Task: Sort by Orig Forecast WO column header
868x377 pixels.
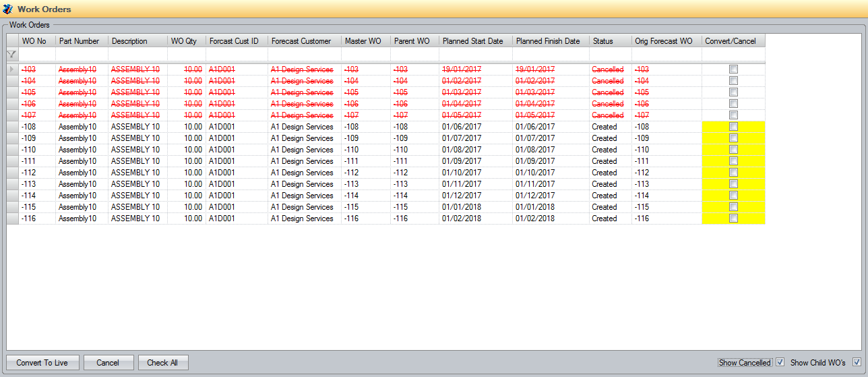Action: pyautogui.click(x=666, y=41)
